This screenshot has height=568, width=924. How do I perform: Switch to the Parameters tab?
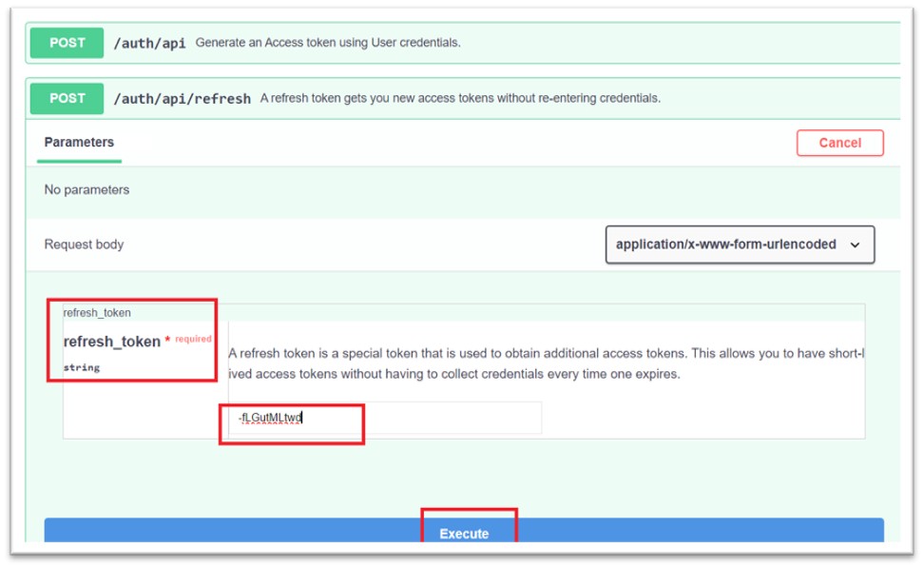pos(79,143)
